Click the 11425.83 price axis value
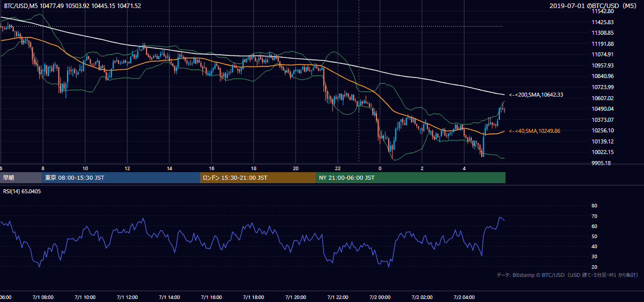Viewport: 644px width, 302px height. pos(603,22)
